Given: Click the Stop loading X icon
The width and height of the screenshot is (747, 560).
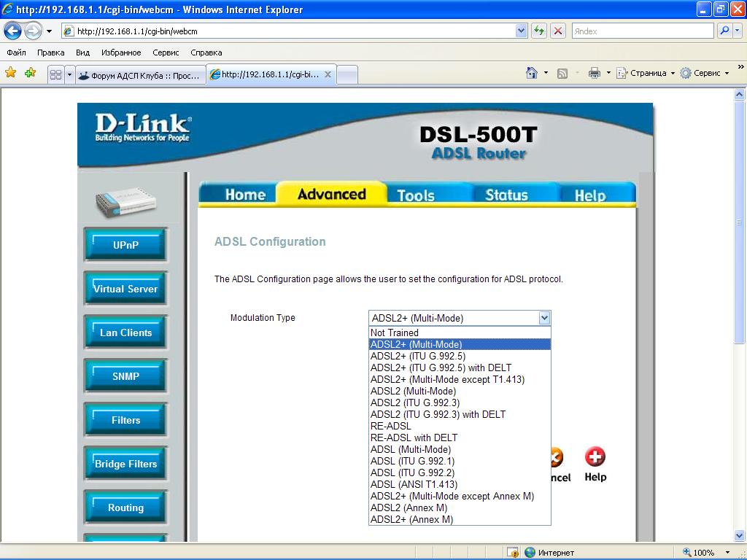Looking at the screenshot, I should click(558, 31).
